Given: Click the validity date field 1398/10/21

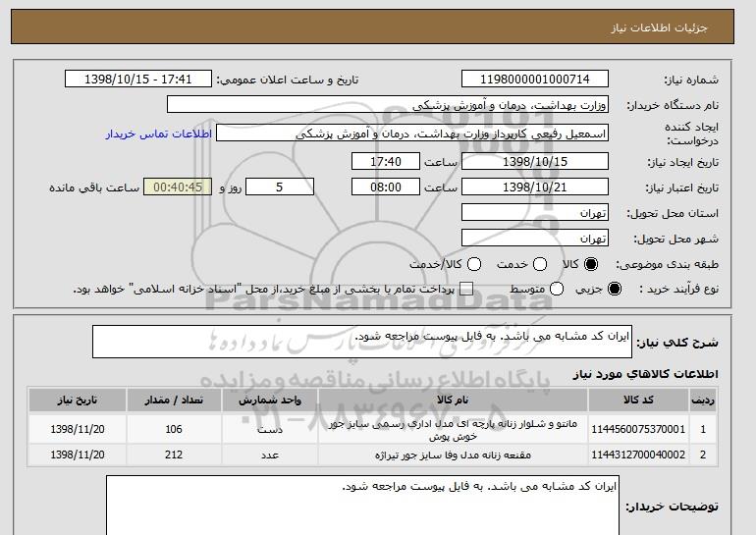Looking at the screenshot, I should tap(535, 187).
